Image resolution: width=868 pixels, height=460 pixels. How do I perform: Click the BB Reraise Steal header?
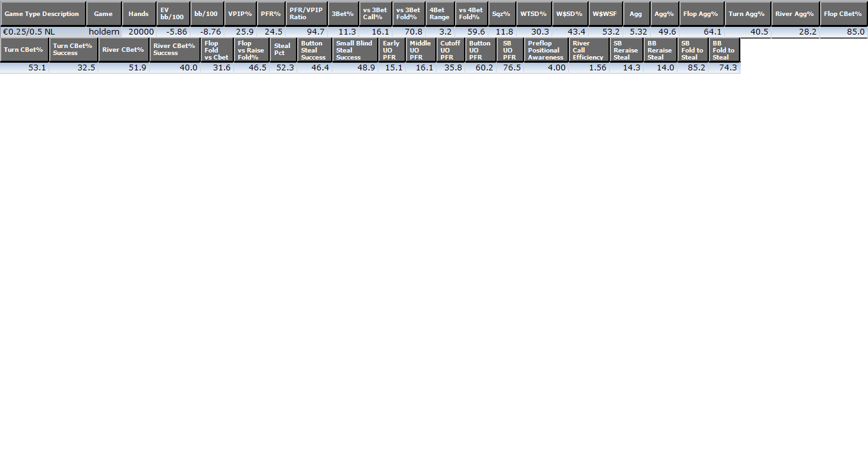[660, 49]
